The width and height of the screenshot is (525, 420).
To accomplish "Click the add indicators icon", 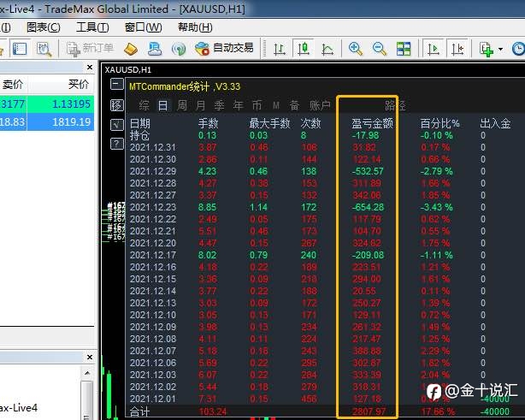I will [x=487, y=49].
